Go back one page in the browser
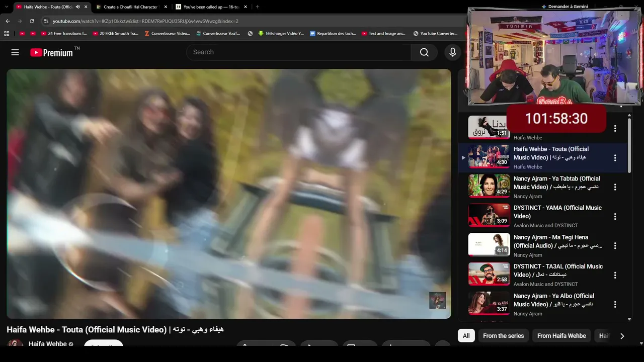 [8, 21]
